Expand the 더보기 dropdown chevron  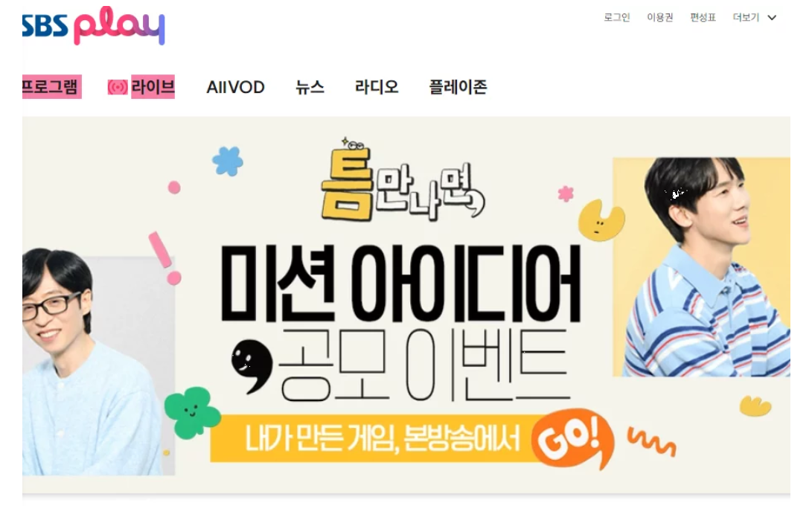pyautogui.click(x=772, y=18)
